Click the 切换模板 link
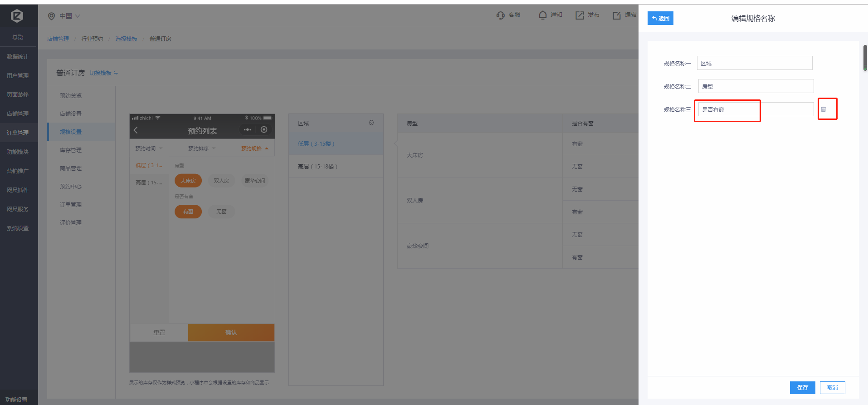The width and height of the screenshot is (868, 405). pyautogui.click(x=101, y=73)
